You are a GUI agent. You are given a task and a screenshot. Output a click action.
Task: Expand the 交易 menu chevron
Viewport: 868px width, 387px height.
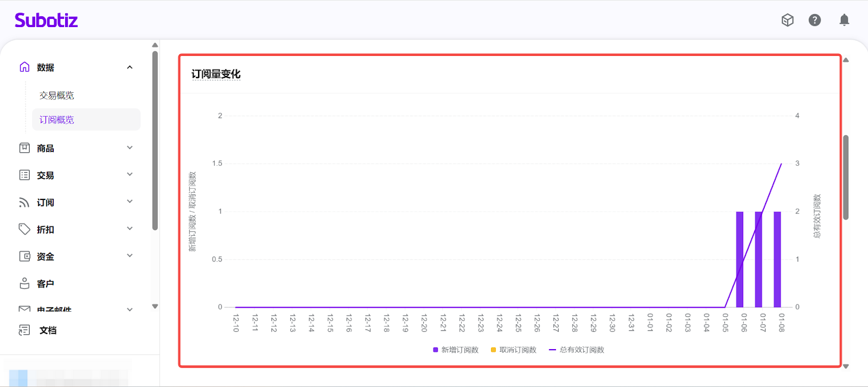point(130,175)
